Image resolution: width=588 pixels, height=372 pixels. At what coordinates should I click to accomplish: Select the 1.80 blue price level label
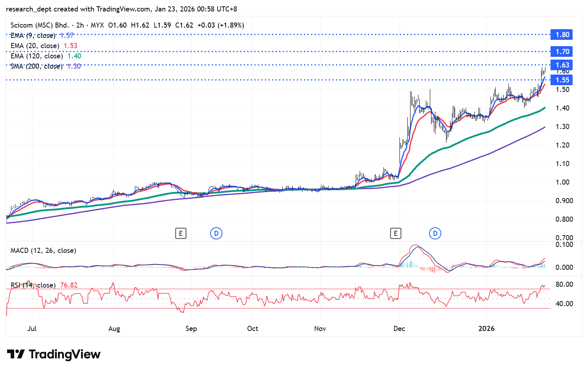tap(562, 35)
